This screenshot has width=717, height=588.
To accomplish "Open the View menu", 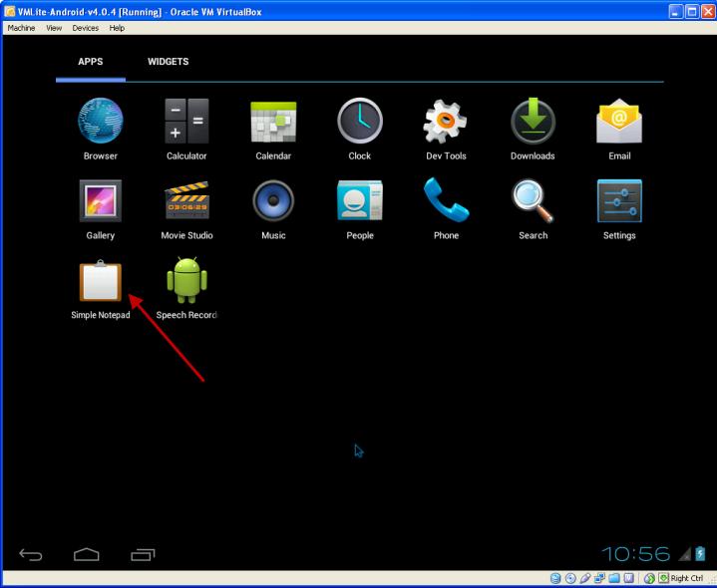I will tap(54, 28).
